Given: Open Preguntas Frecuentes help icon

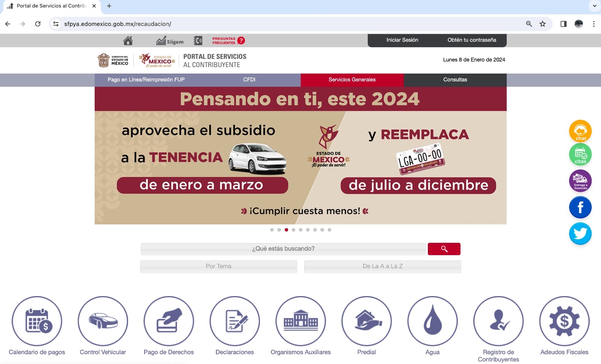Looking at the screenshot, I should pos(228,41).
